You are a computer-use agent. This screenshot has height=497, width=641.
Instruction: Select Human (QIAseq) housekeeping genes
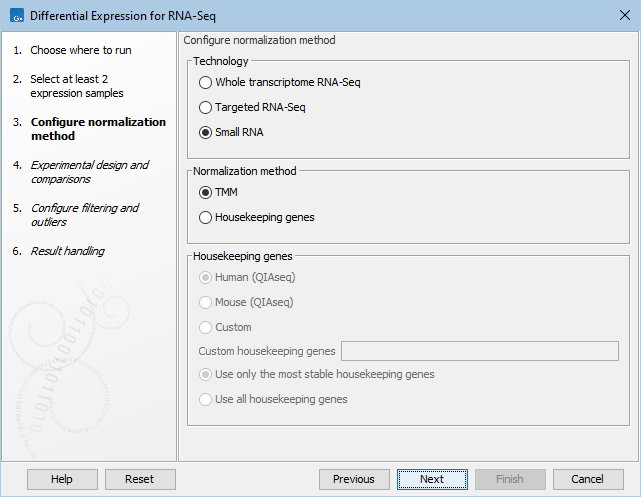coord(206,277)
